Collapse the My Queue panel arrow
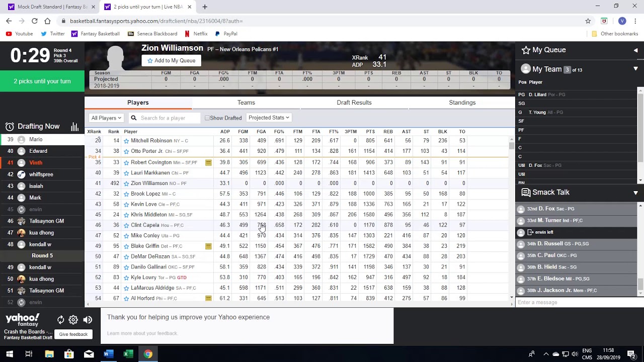Viewport: 644px width, 362px height. click(635, 50)
